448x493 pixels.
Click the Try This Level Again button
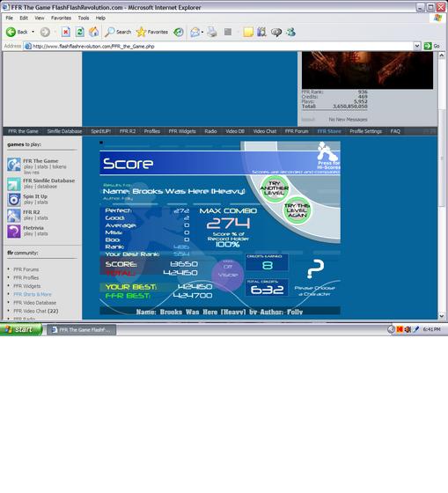[x=297, y=210]
